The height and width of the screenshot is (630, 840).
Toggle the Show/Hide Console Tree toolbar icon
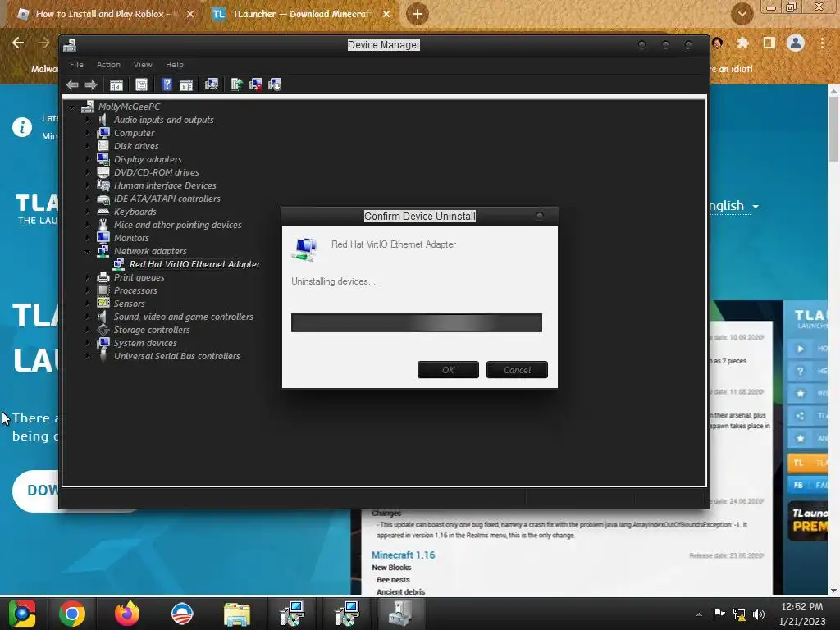pos(116,84)
